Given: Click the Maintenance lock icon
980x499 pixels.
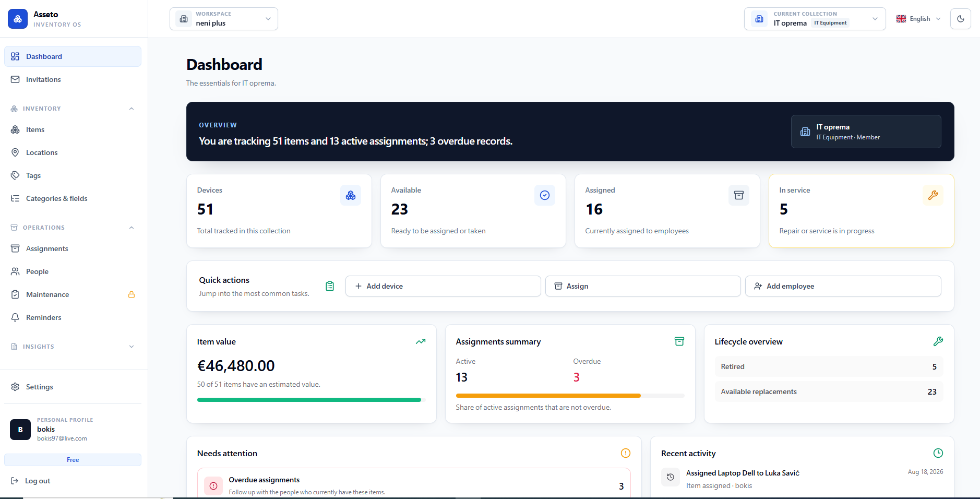Looking at the screenshot, I should pyautogui.click(x=132, y=294).
